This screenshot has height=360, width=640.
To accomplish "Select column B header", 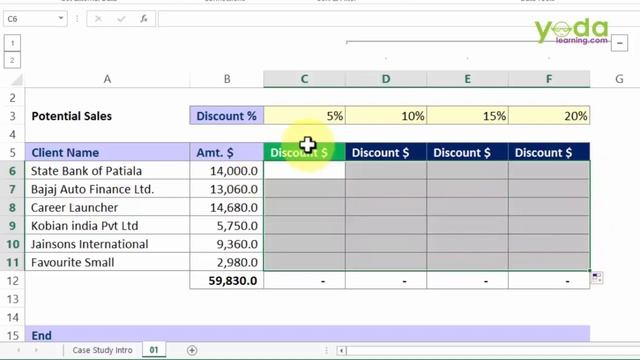I will (227, 79).
